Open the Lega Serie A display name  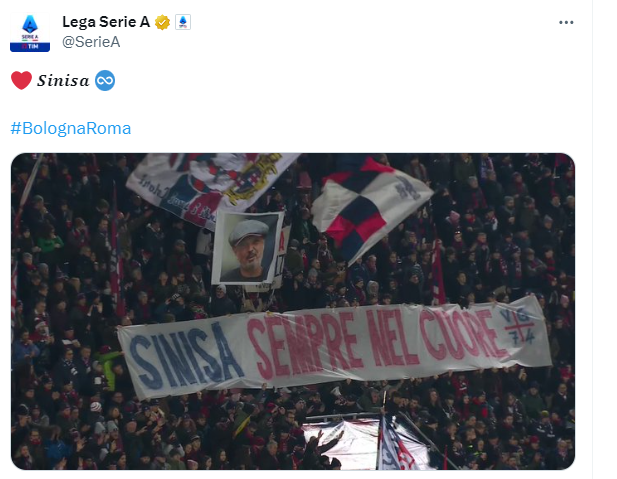[x=106, y=22]
